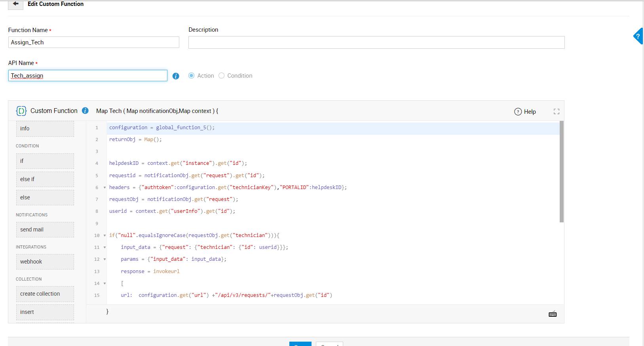Select the Action radio button
Image resolution: width=644 pixels, height=346 pixels.
tap(192, 76)
